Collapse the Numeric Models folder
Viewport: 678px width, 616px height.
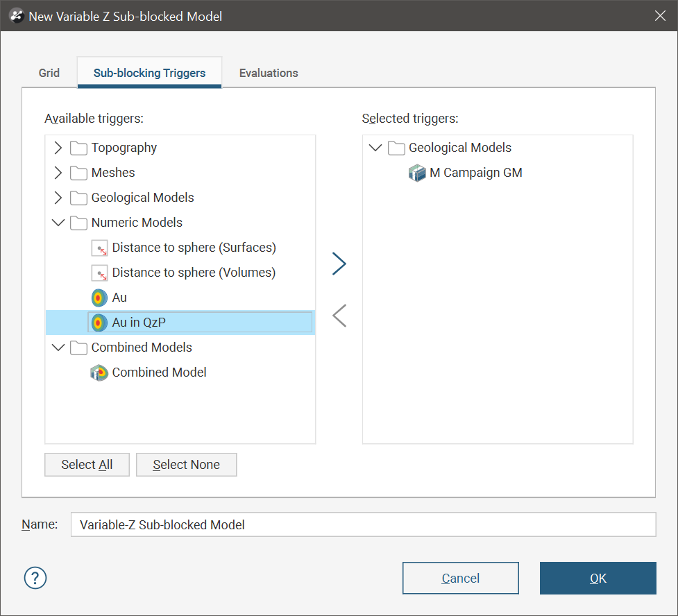58,223
